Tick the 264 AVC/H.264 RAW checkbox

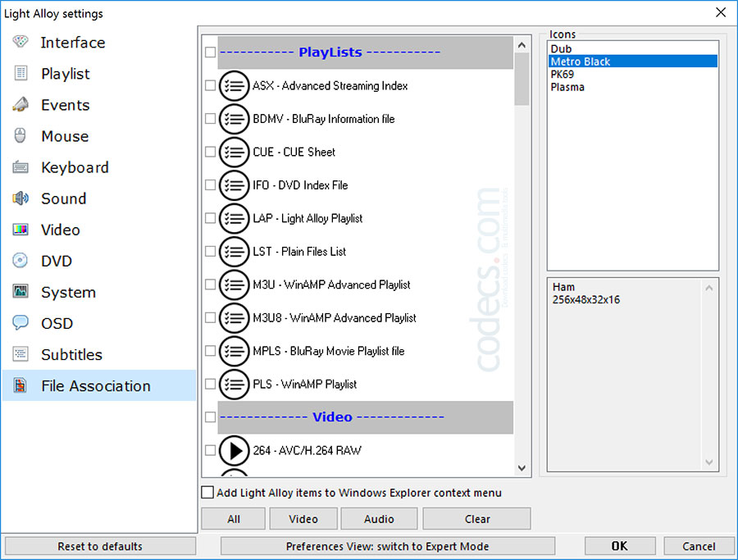pos(211,450)
